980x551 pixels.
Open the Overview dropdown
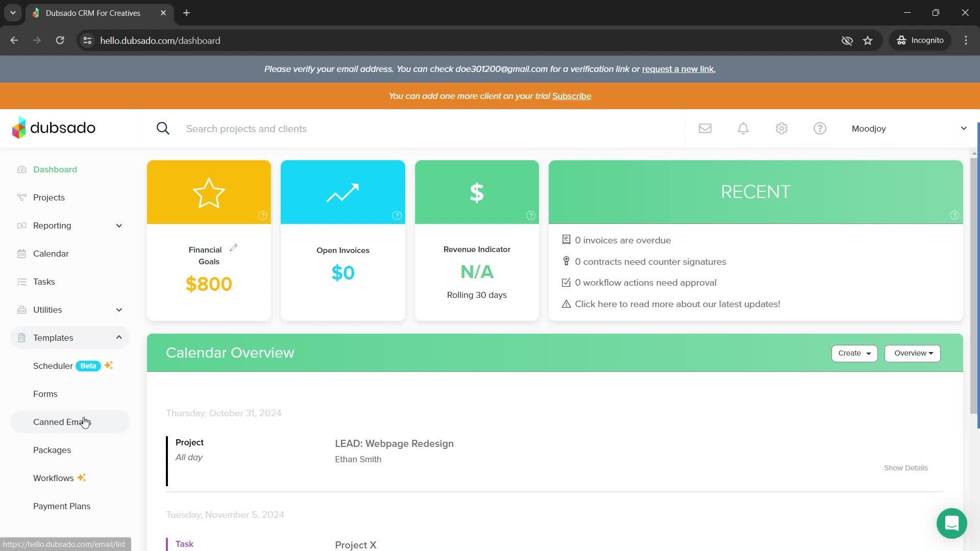(x=912, y=353)
